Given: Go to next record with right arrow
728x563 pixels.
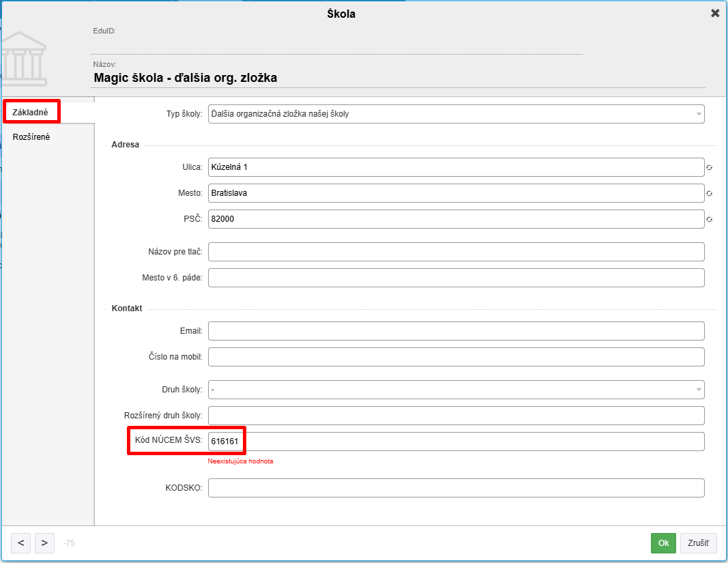Looking at the screenshot, I should (x=44, y=543).
